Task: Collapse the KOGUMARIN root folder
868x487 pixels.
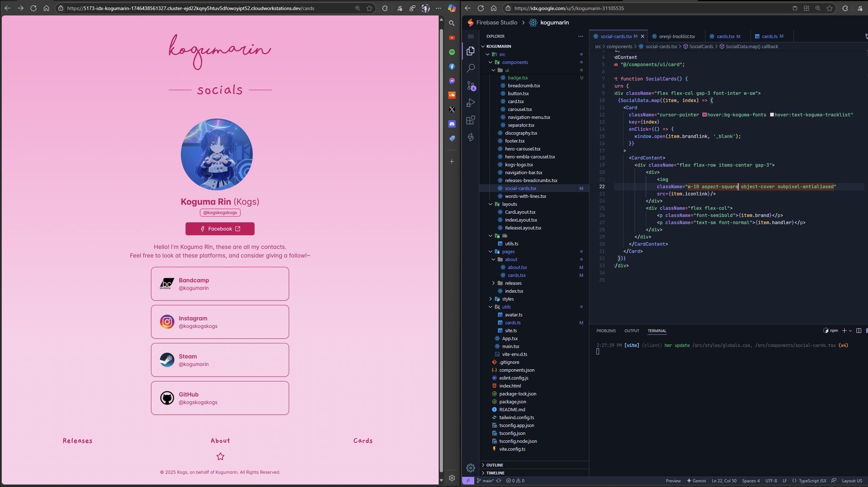Action: point(483,46)
